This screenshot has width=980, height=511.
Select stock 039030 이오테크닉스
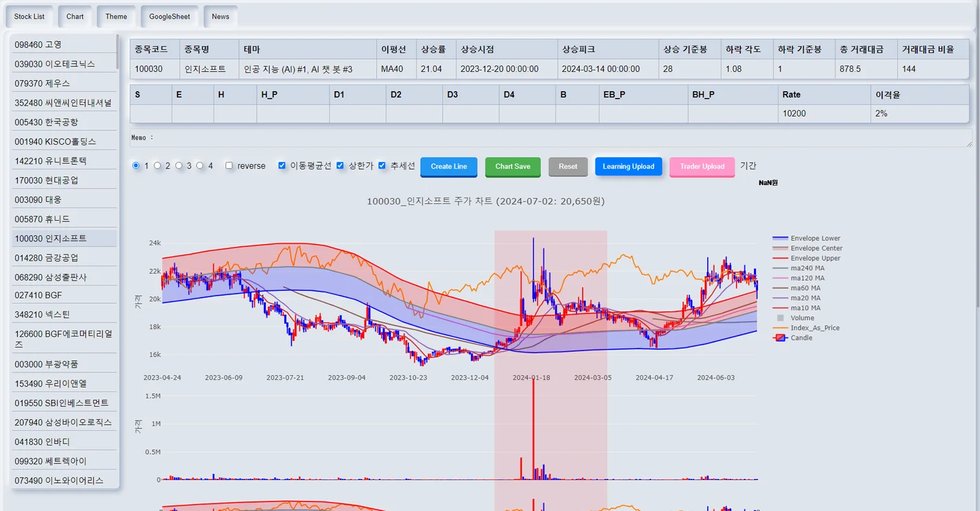click(64, 64)
